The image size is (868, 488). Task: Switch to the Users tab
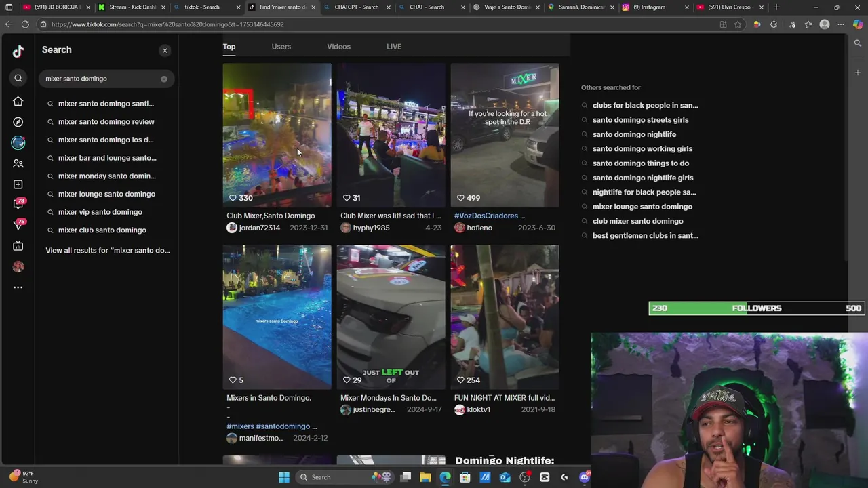pyautogui.click(x=281, y=47)
